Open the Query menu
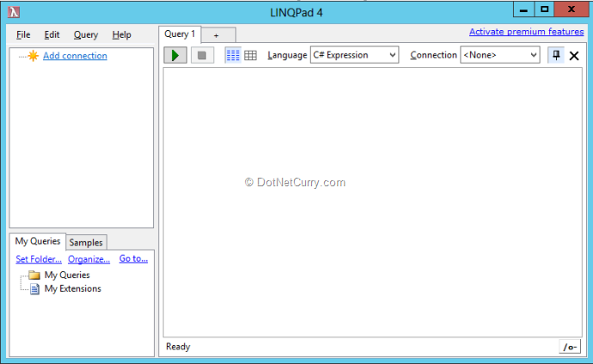This screenshot has width=593, height=364. pos(86,34)
